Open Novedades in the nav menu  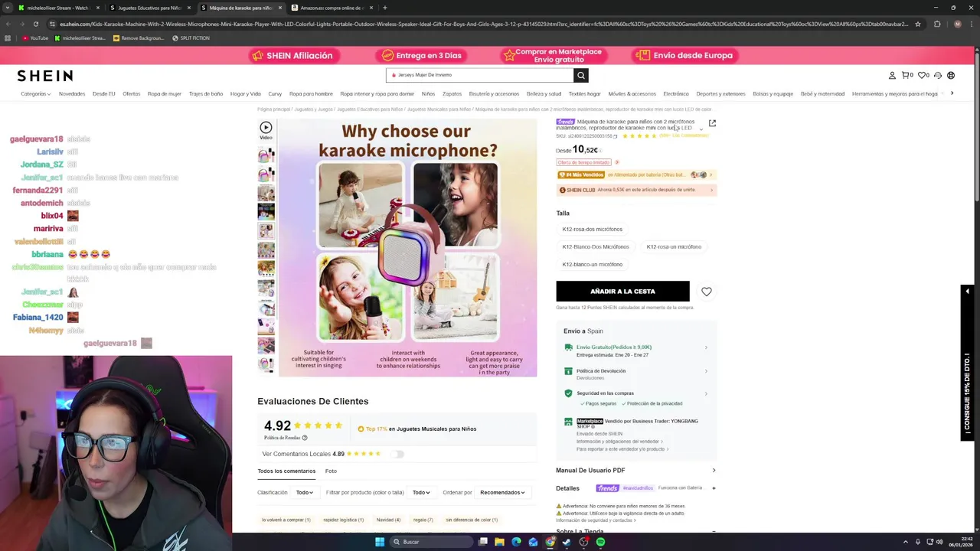click(72, 93)
